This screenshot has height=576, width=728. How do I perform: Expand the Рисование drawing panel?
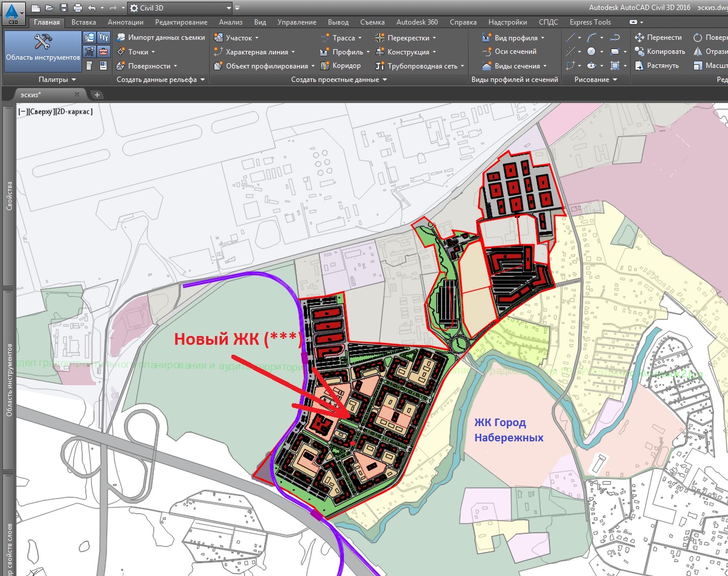click(596, 80)
